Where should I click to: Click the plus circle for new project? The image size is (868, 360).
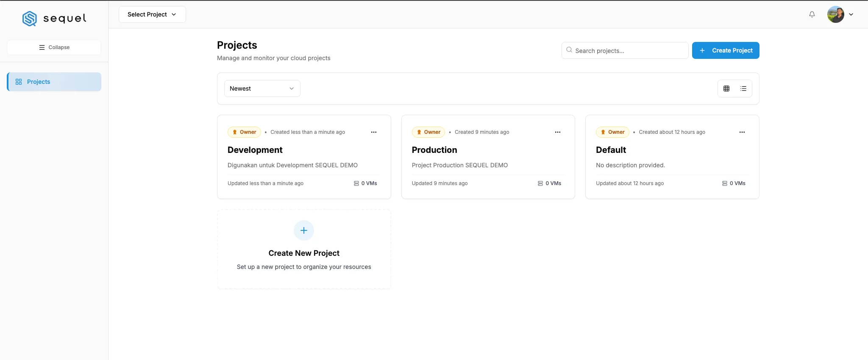304,230
